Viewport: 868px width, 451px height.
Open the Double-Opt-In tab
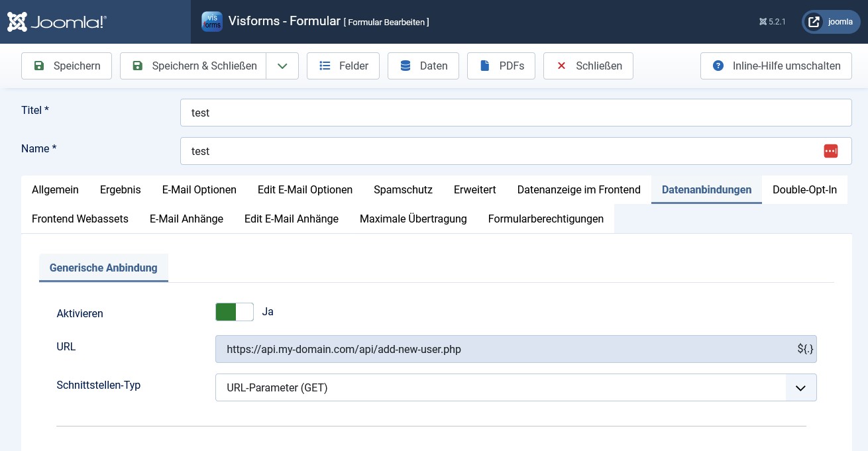(804, 190)
